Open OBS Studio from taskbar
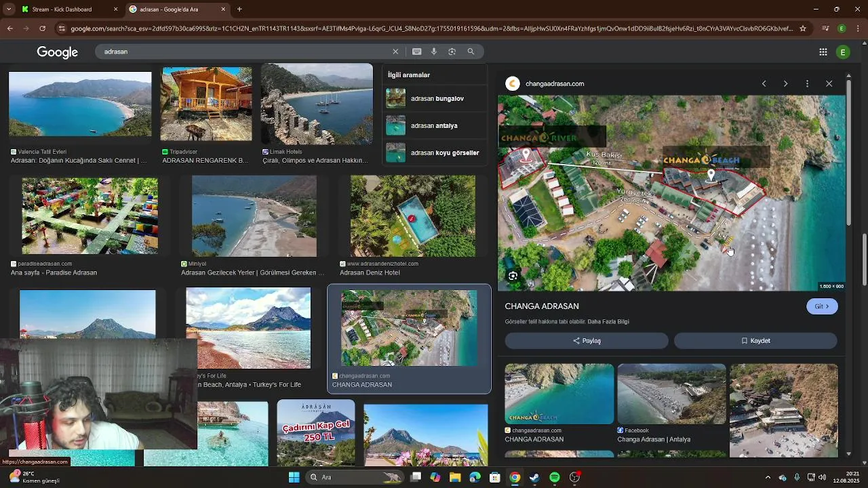The width and height of the screenshot is (868, 488). [x=574, y=477]
